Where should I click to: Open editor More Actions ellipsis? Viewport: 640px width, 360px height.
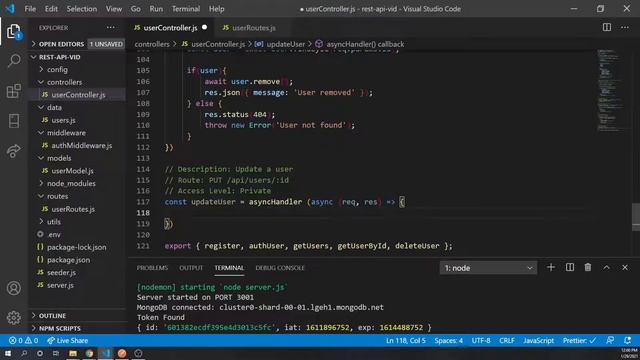pyautogui.click(x=625, y=27)
